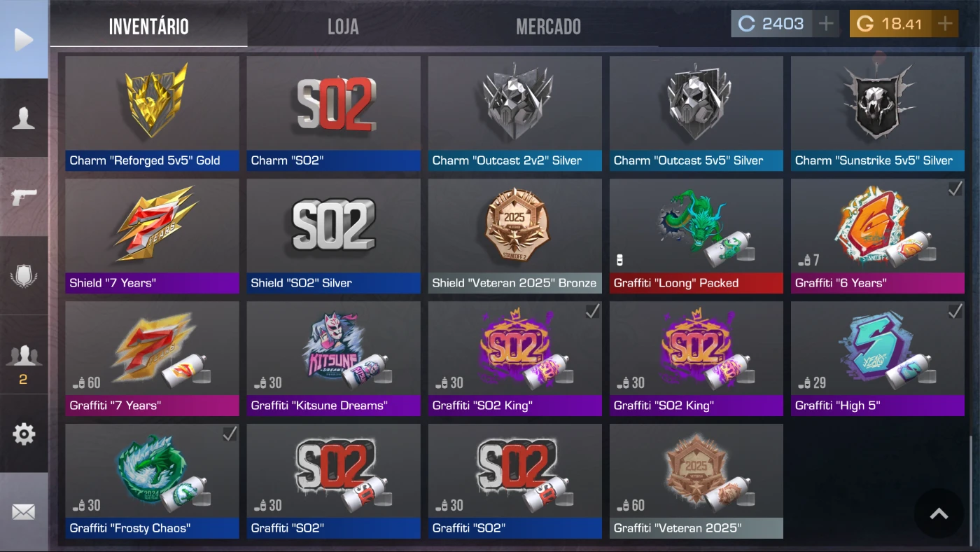980x552 pixels.
Task: Open settings gear in sidebar
Action: tap(24, 434)
